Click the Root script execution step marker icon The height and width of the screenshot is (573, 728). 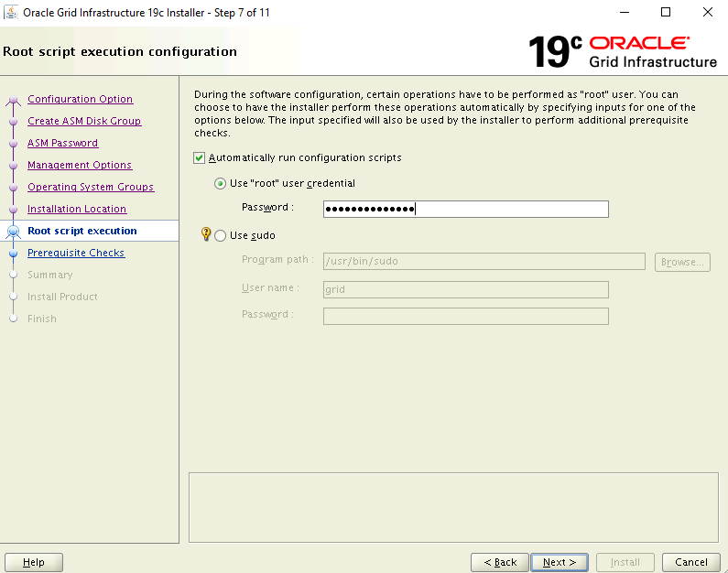coord(14,231)
